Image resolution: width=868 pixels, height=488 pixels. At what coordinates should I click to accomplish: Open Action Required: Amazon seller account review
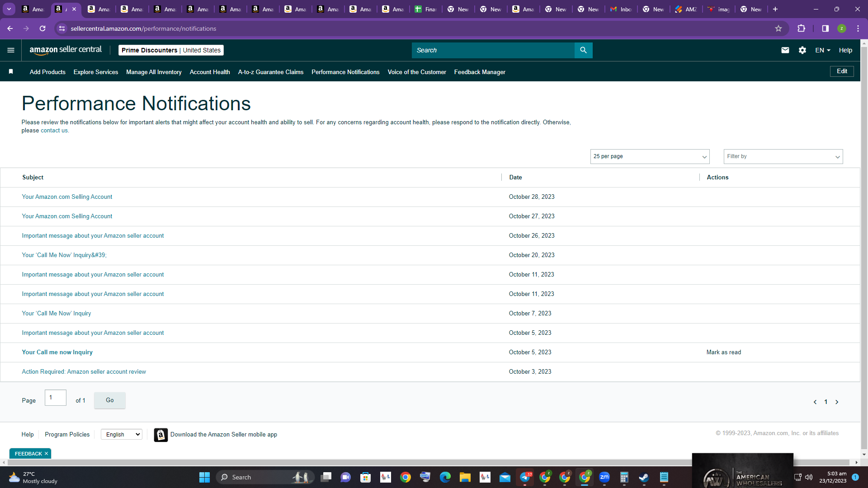coord(84,372)
